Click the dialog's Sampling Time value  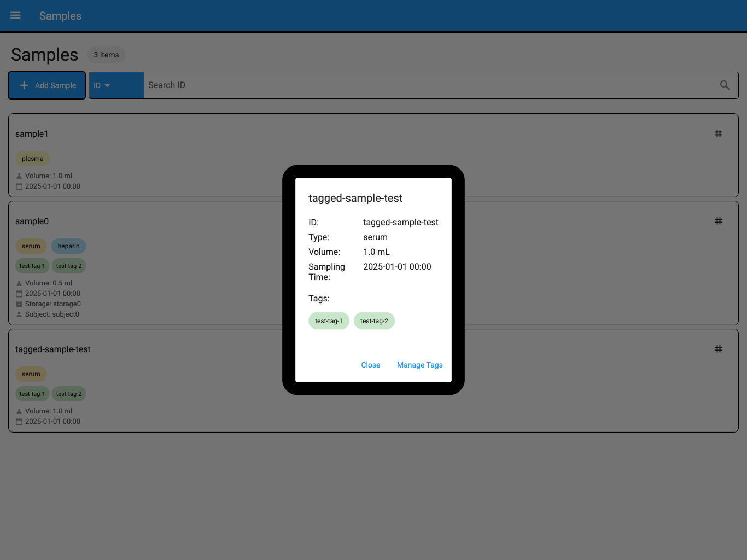(x=397, y=267)
